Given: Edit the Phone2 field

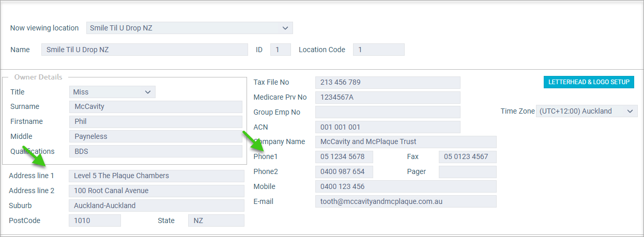Looking at the screenshot, I should [344, 172].
